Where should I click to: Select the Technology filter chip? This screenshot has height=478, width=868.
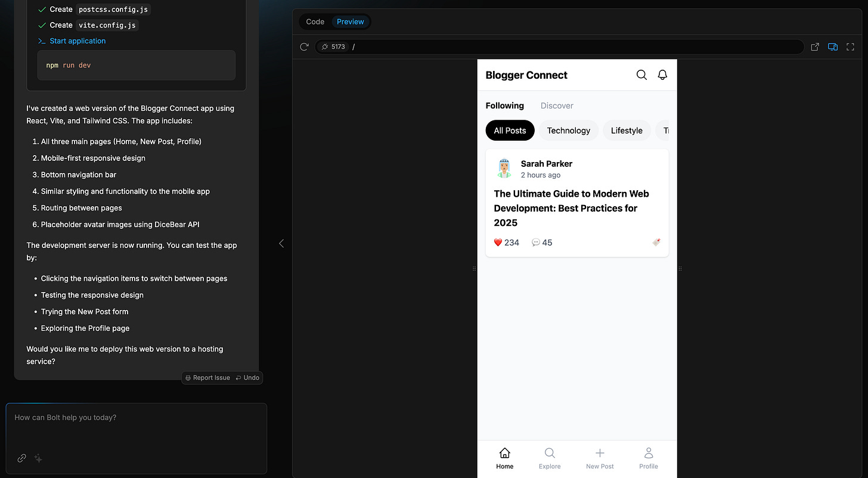pyautogui.click(x=569, y=131)
